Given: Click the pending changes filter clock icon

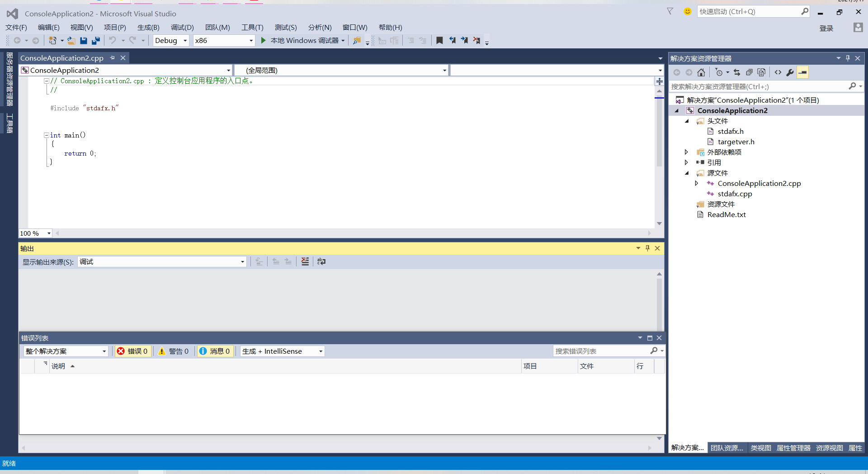Looking at the screenshot, I should pyautogui.click(x=719, y=72).
